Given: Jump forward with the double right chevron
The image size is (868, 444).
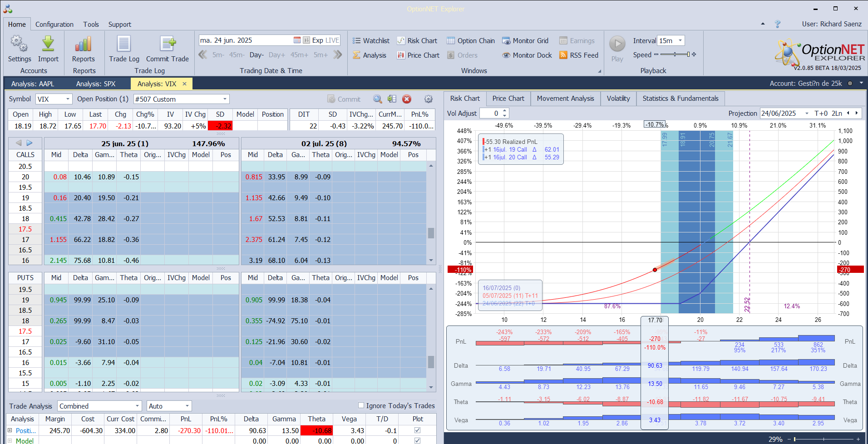Looking at the screenshot, I should coord(337,55).
